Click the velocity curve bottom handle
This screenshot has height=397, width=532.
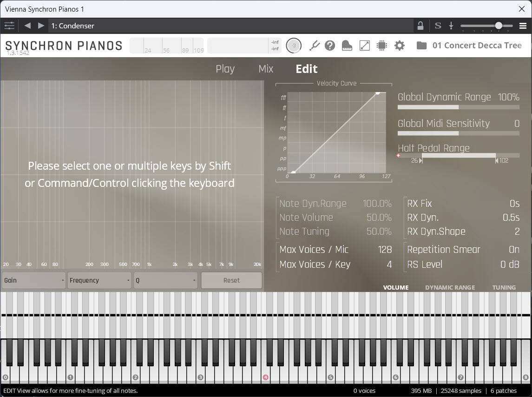point(294,172)
